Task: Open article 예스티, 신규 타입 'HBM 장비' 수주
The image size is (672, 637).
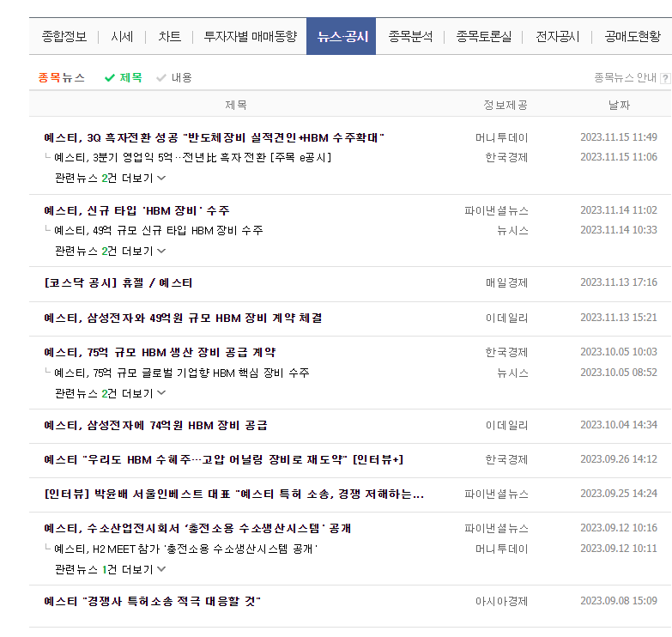Action: click(x=136, y=210)
